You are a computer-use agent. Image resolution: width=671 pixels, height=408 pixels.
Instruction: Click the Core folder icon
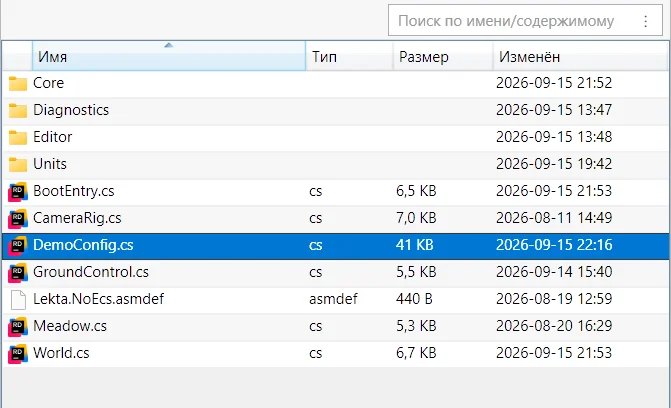click(18, 83)
